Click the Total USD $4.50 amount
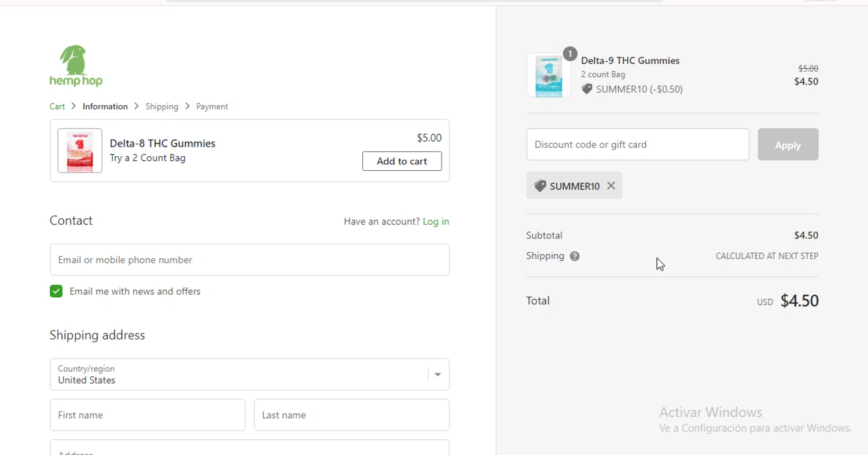This screenshot has height=455, width=868. click(x=799, y=300)
